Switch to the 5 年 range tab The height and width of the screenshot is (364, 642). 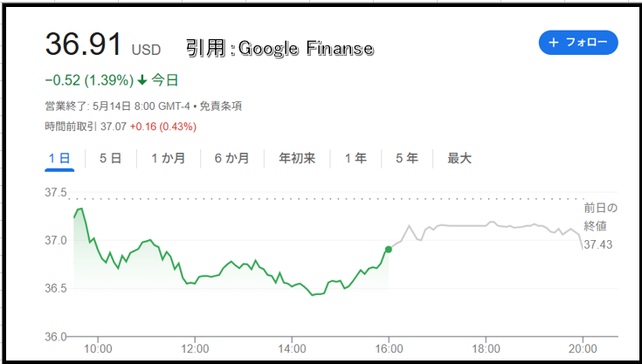(x=406, y=158)
